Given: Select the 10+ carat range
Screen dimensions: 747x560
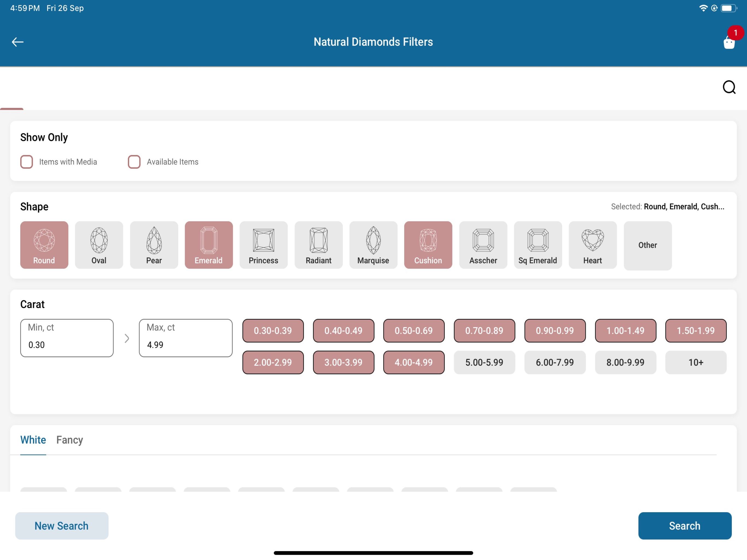Looking at the screenshot, I should coord(696,362).
